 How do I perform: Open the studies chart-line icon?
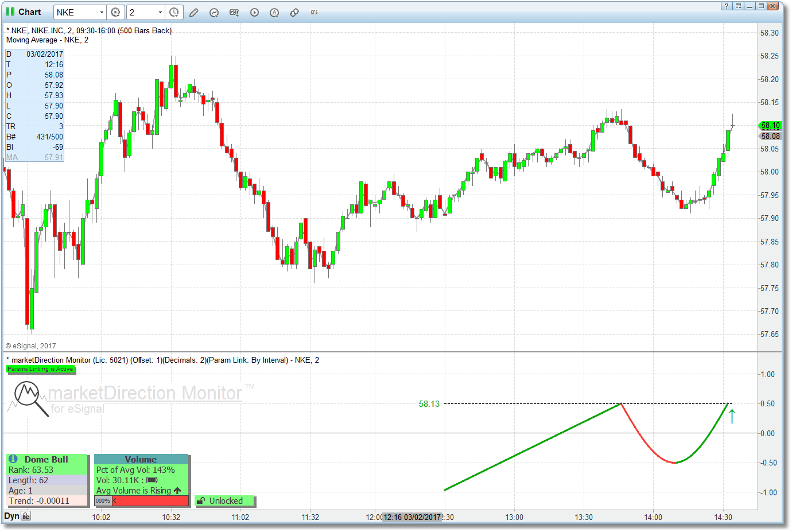coord(214,13)
